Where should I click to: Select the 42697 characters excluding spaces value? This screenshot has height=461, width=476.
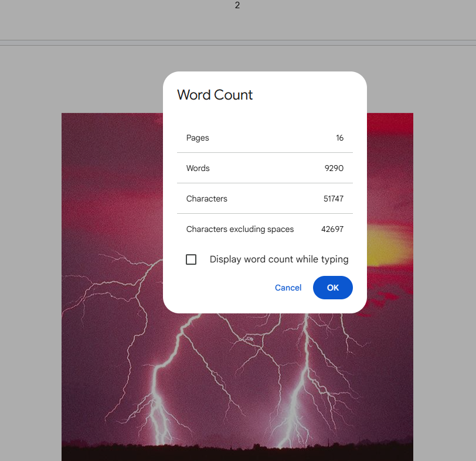coord(332,229)
